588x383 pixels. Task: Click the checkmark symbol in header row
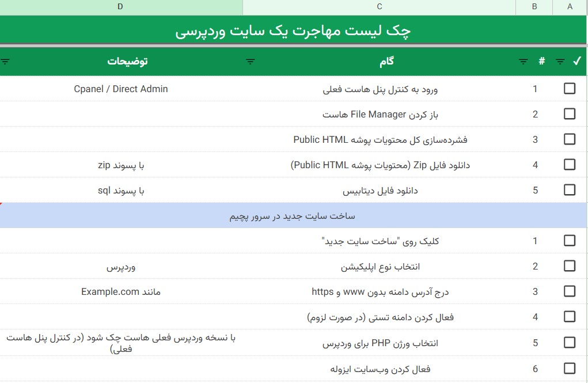pos(577,62)
